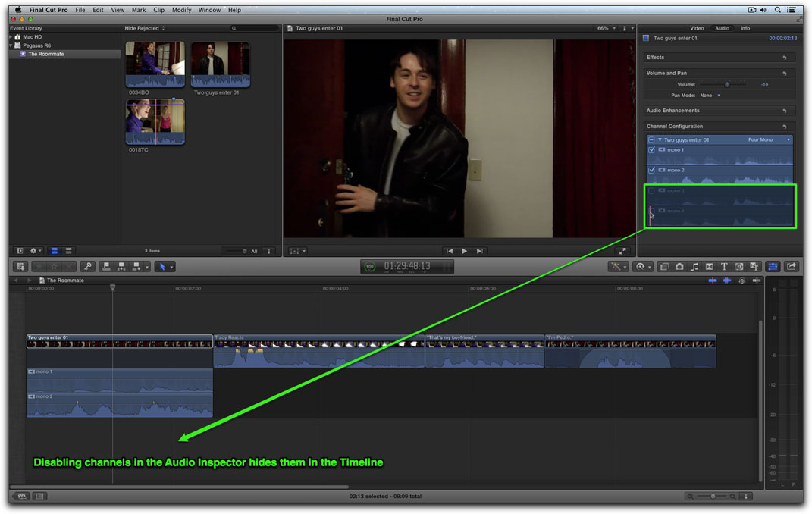Open the Four Mono channel dropdown
The image size is (812, 514).
click(769, 140)
